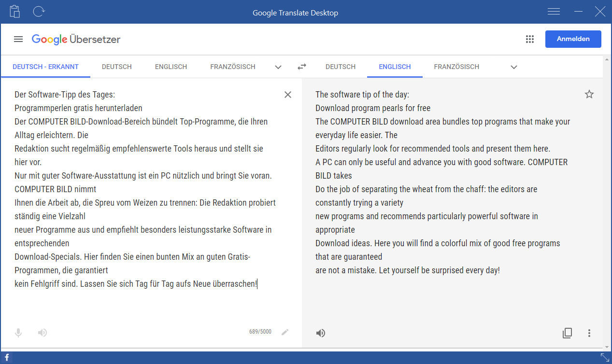Select Deutsch as source language

pos(117,67)
